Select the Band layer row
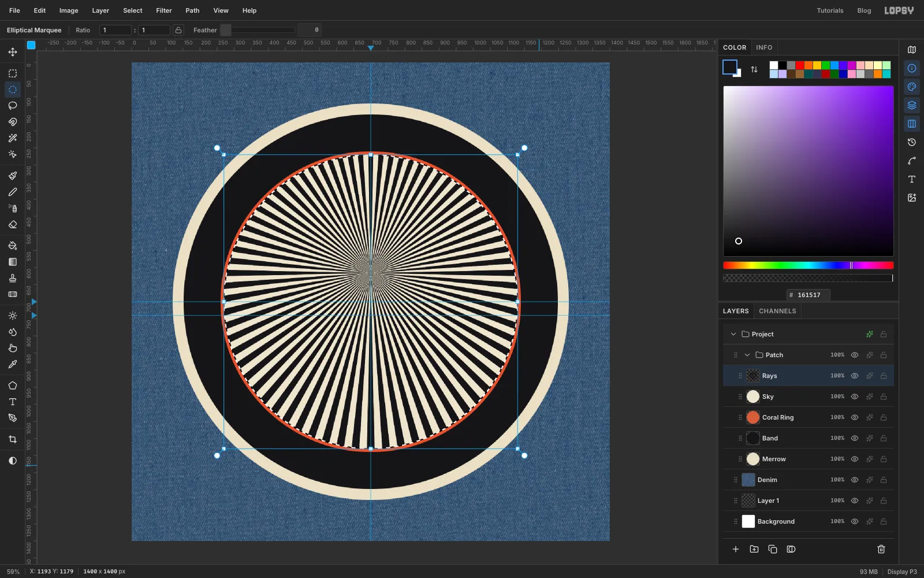Viewport: 924px width, 578px height. [808, 438]
